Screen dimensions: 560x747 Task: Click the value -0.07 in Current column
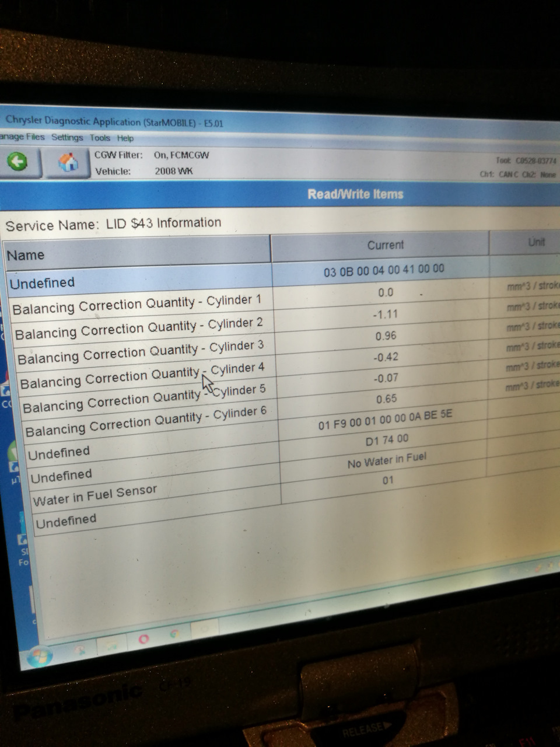(386, 378)
